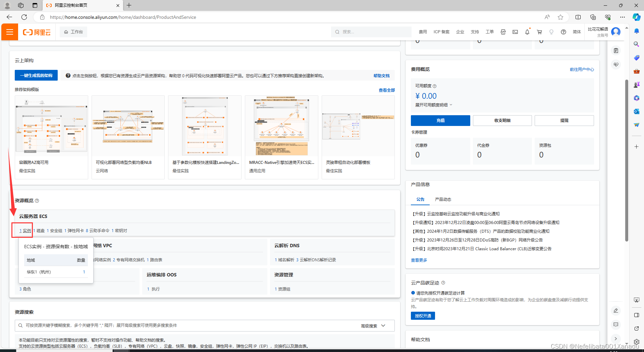The height and width of the screenshot is (352, 644).
Task: Open Outlook in Edge sidebar
Action: click(637, 111)
